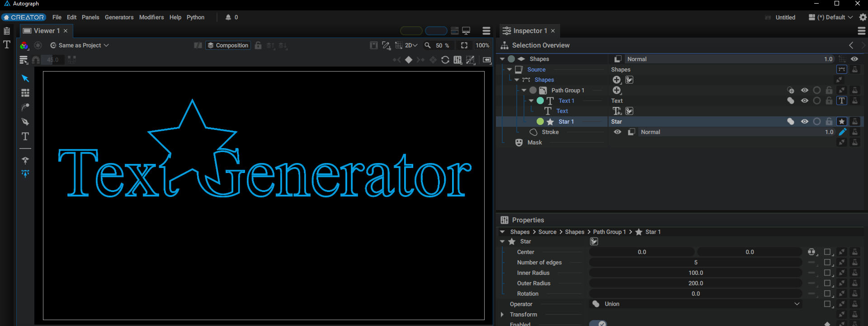This screenshot has height=326, width=868.
Task: Click the fit-to-view frame icon
Action: tap(464, 45)
